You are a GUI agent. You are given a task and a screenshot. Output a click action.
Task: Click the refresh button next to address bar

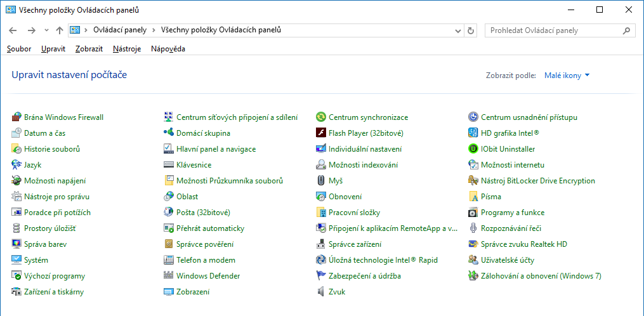[471, 30]
